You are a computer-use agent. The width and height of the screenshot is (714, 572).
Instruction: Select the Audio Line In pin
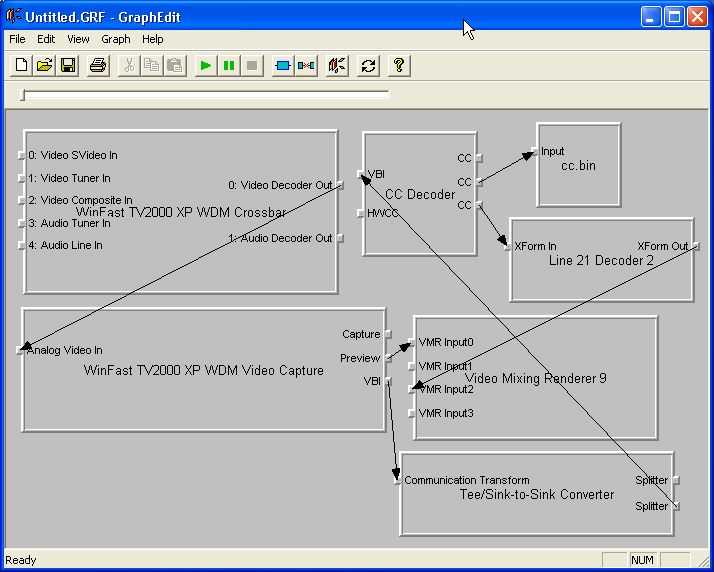(21, 245)
